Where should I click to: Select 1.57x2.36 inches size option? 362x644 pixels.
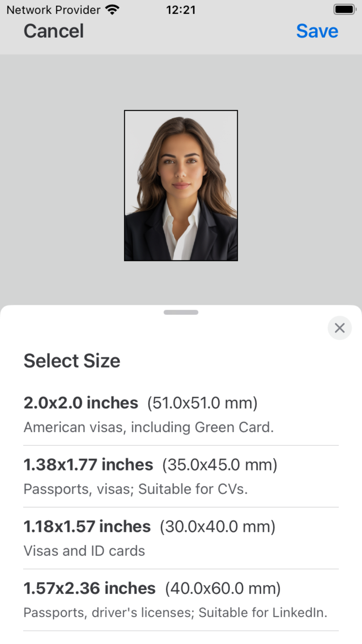coord(89,589)
